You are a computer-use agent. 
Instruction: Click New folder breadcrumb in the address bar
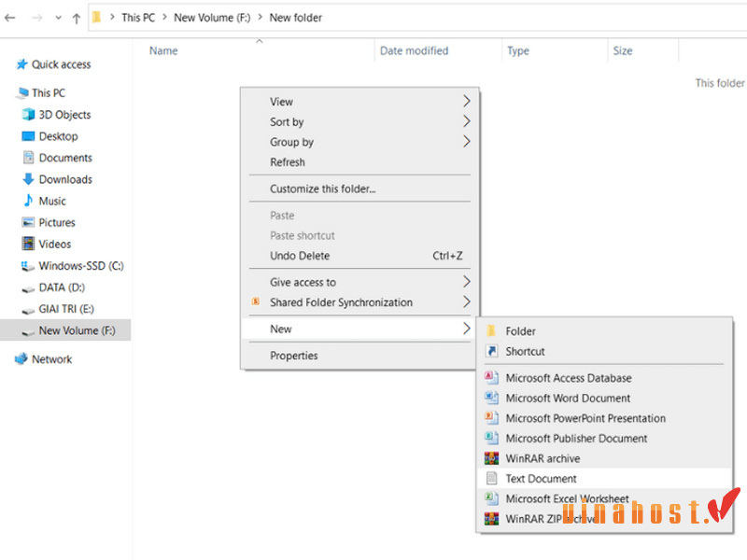tap(296, 18)
